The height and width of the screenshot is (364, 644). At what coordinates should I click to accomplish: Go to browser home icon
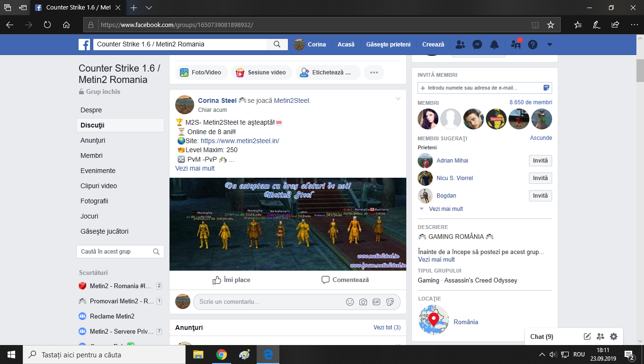[x=66, y=25]
